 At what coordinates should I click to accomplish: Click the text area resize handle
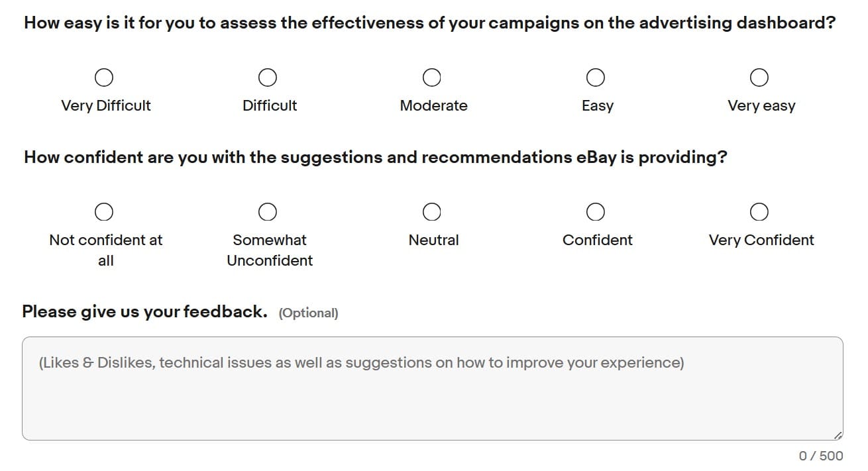click(x=838, y=435)
